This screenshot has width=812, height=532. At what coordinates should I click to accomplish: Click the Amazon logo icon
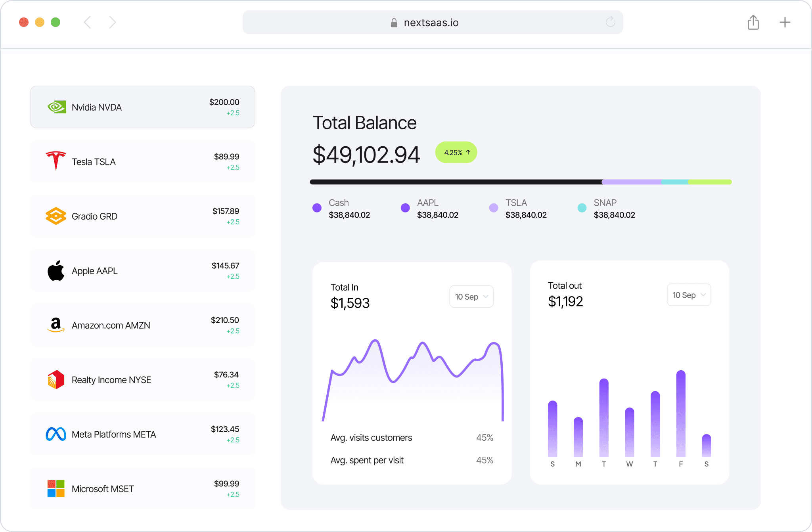(56, 325)
